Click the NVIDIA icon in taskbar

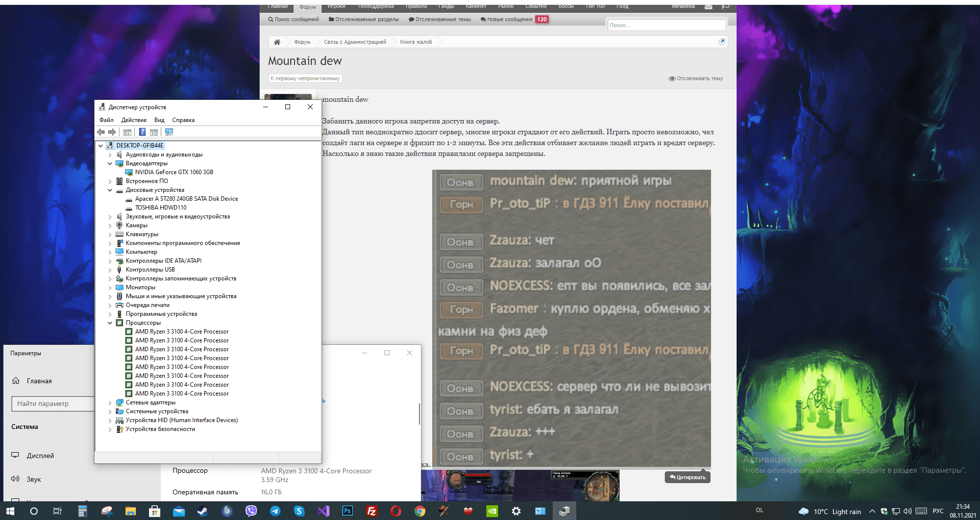point(492,511)
